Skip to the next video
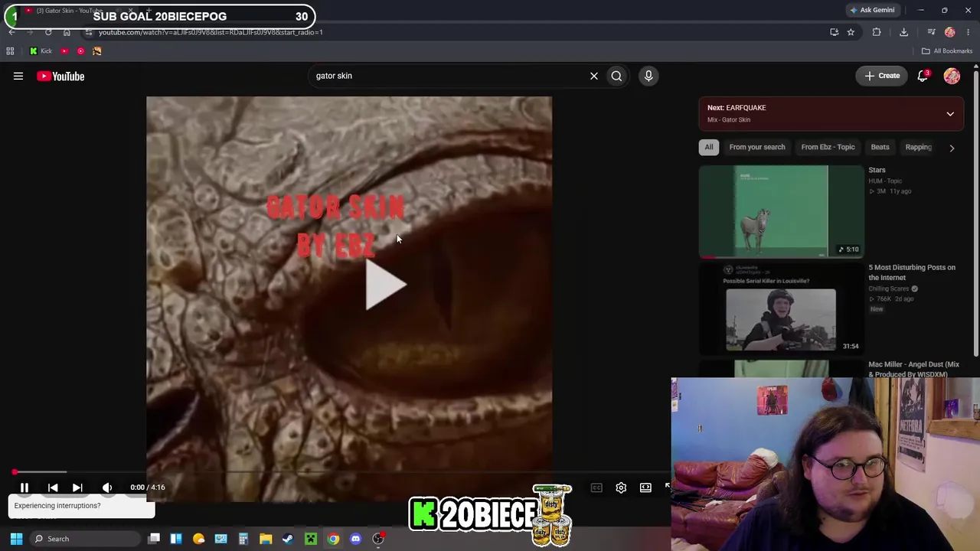Image resolution: width=980 pixels, height=551 pixels. [77, 487]
